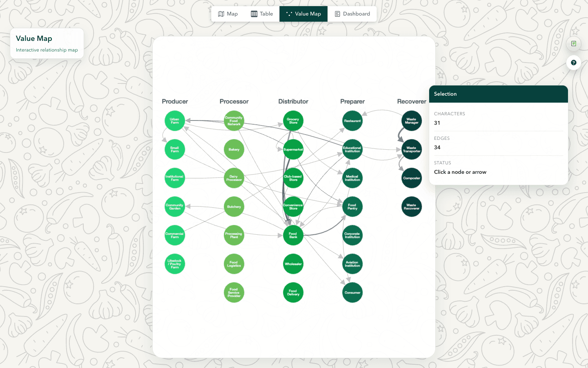Select the Consumer node
The width and height of the screenshot is (588, 368).
pos(352,293)
